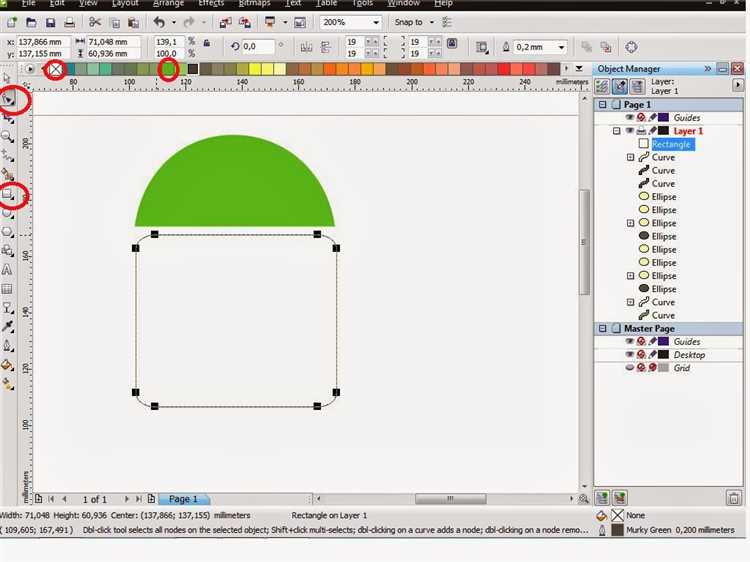
Task: Collapse the Master Page tree node
Action: [x=602, y=328]
